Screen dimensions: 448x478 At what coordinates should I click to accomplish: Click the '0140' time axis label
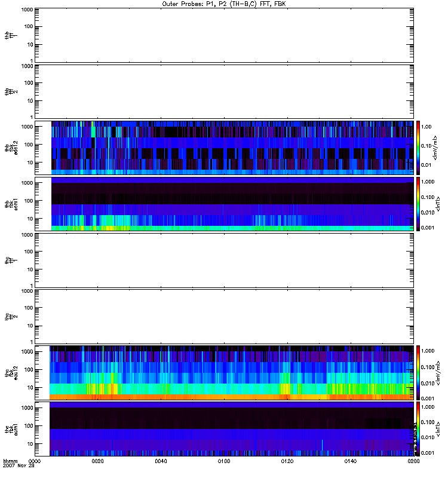[x=351, y=461]
